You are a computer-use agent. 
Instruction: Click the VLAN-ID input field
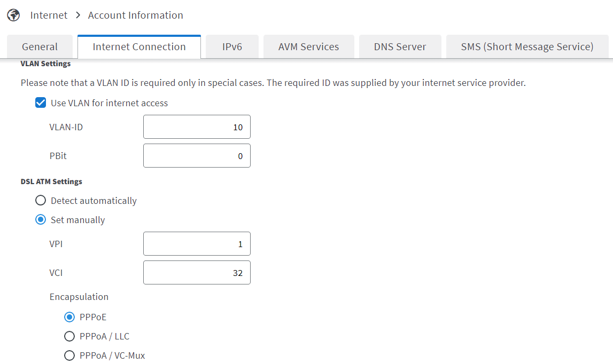[197, 127]
